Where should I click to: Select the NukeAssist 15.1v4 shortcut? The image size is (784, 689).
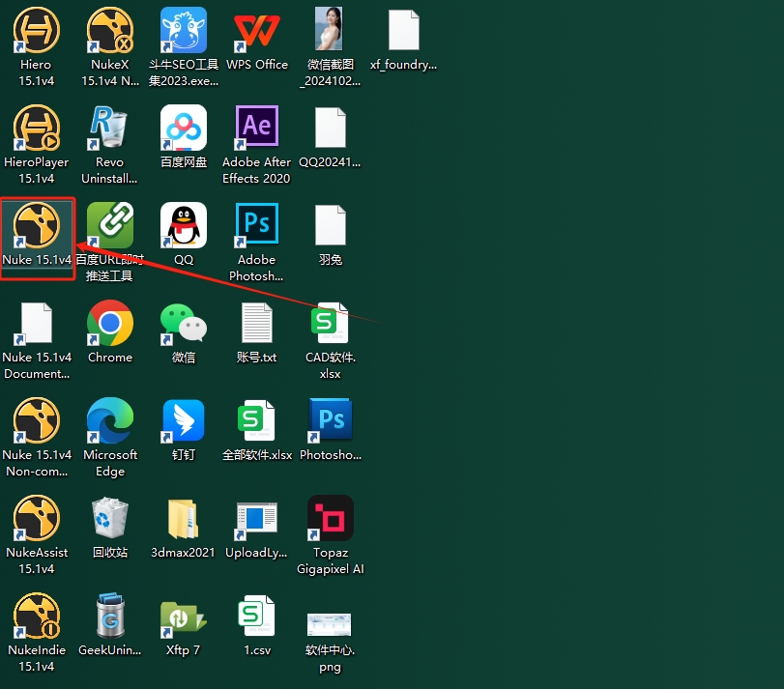tap(37, 519)
